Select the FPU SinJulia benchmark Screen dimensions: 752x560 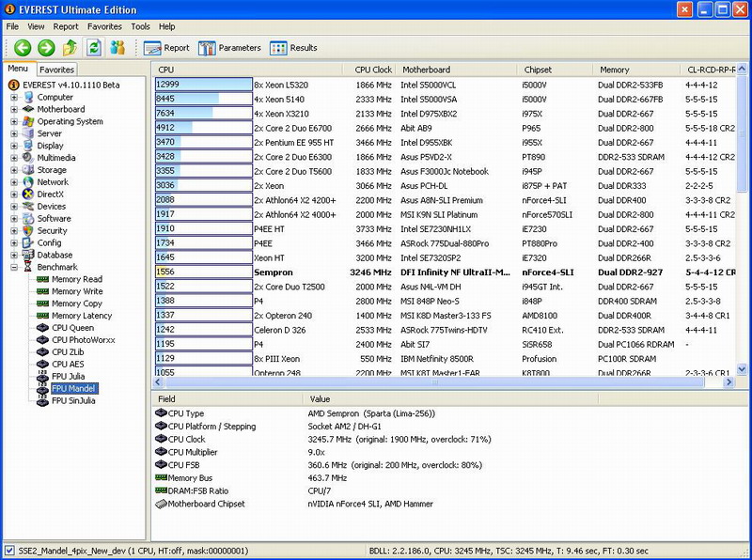pyautogui.click(x=73, y=401)
